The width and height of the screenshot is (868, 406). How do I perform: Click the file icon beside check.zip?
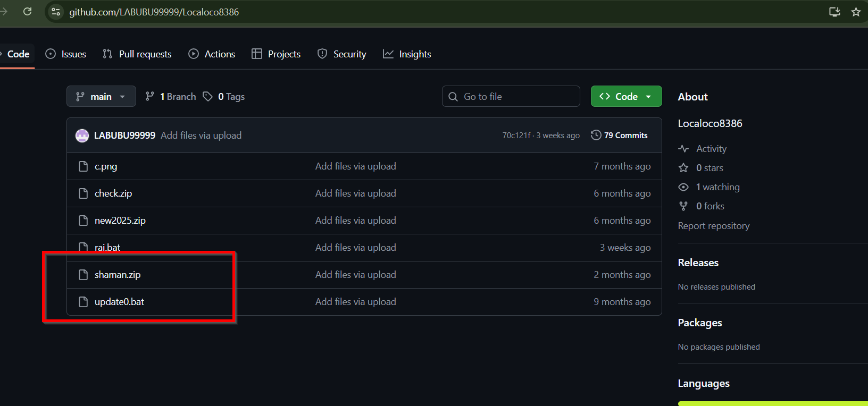coord(83,193)
